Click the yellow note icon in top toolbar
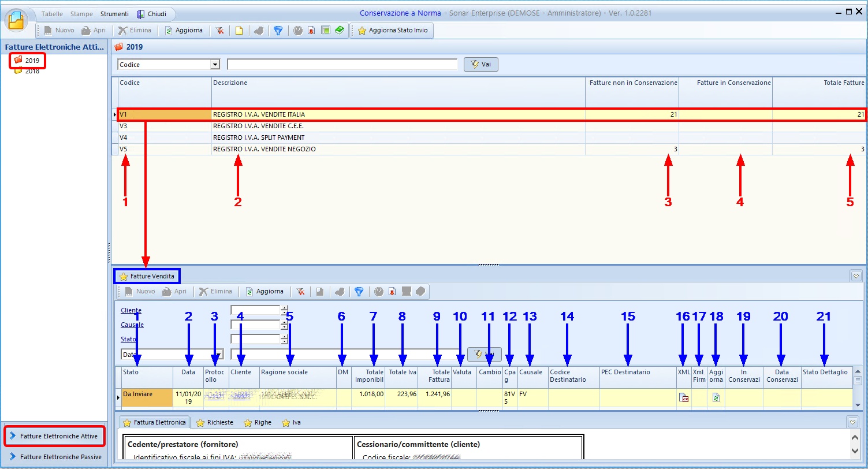Screen dimensions: 868x469 [239, 31]
